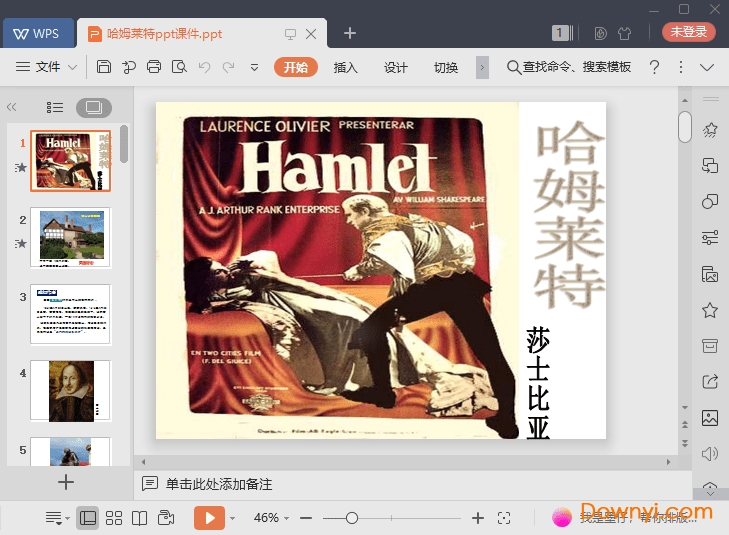729x535 pixels.
Task: Switch to normal view in status bar
Action: (88, 517)
